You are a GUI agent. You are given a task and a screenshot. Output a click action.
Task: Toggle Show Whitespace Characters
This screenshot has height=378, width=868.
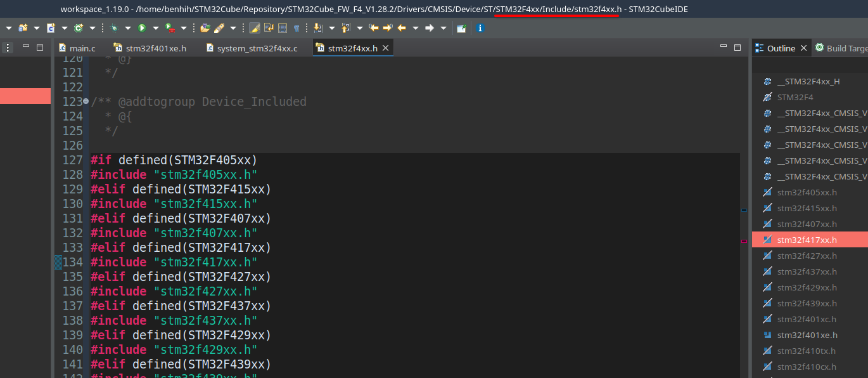click(297, 28)
